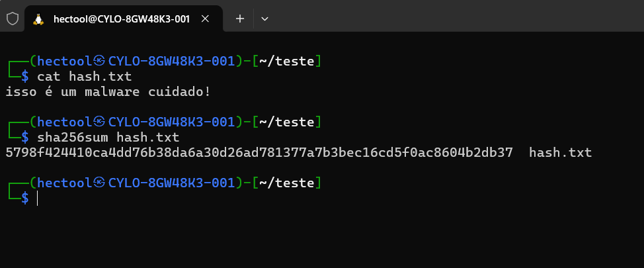The height and width of the screenshot is (268, 644).
Task: Click the dollar sign on the last prompt
Action: (25, 198)
